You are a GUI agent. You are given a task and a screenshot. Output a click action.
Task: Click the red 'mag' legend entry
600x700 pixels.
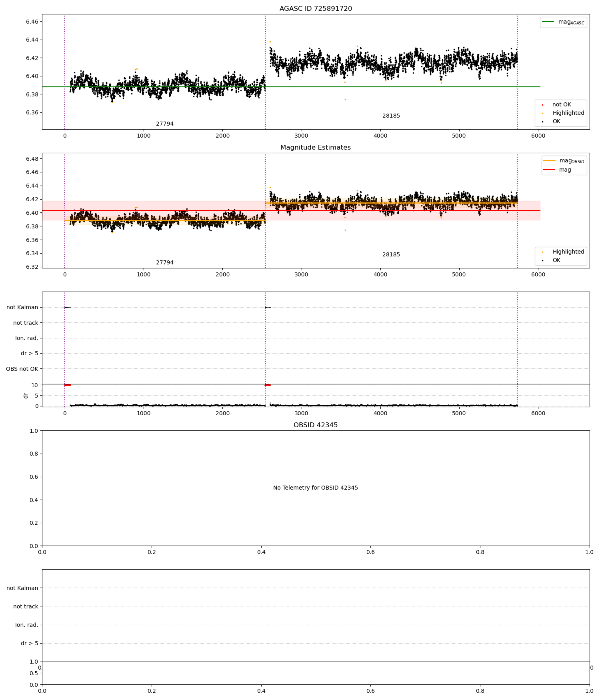click(557, 170)
